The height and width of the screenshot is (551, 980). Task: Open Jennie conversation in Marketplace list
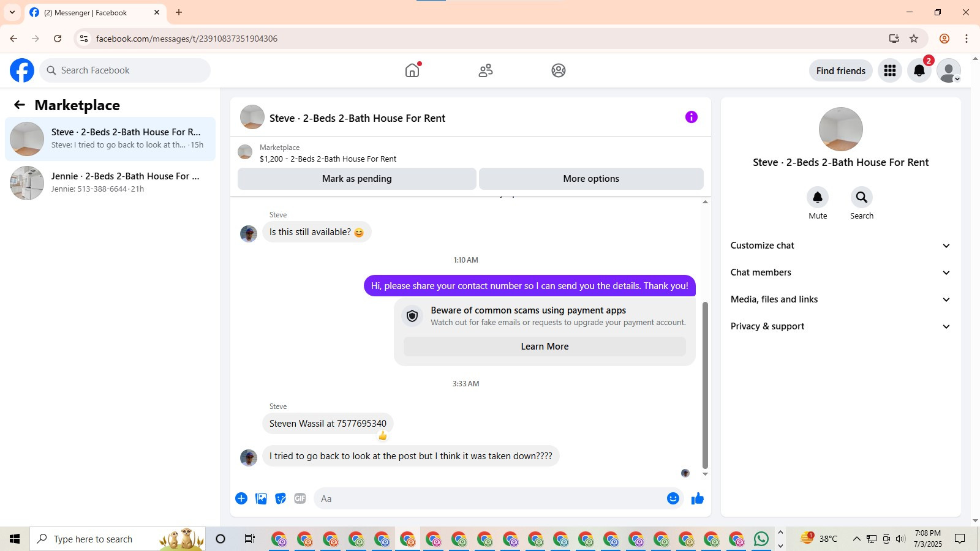click(110, 183)
